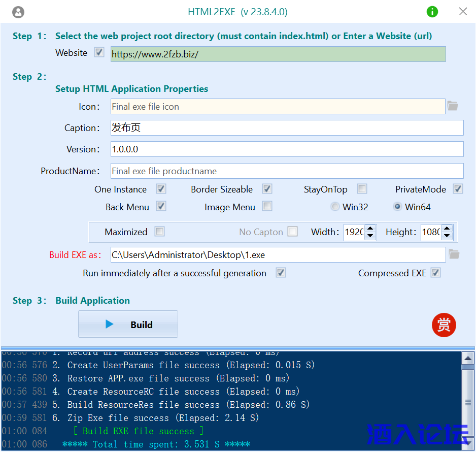Decrease Height using the down arrow
This screenshot has height=452, width=476.
point(447,236)
